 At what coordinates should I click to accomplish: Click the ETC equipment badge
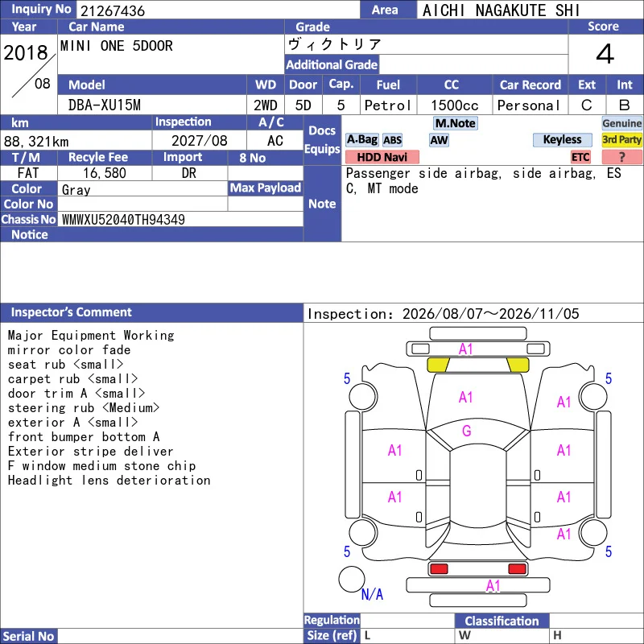click(580, 157)
